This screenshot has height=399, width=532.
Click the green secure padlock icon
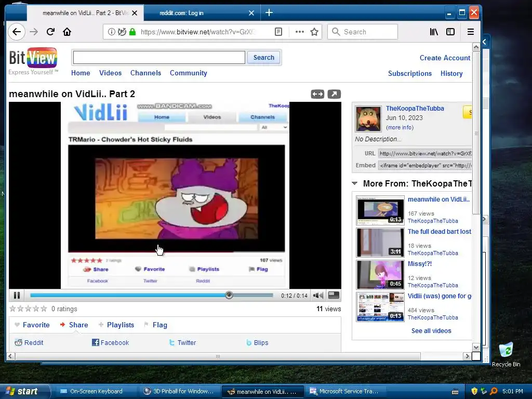click(x=132, y=32)
